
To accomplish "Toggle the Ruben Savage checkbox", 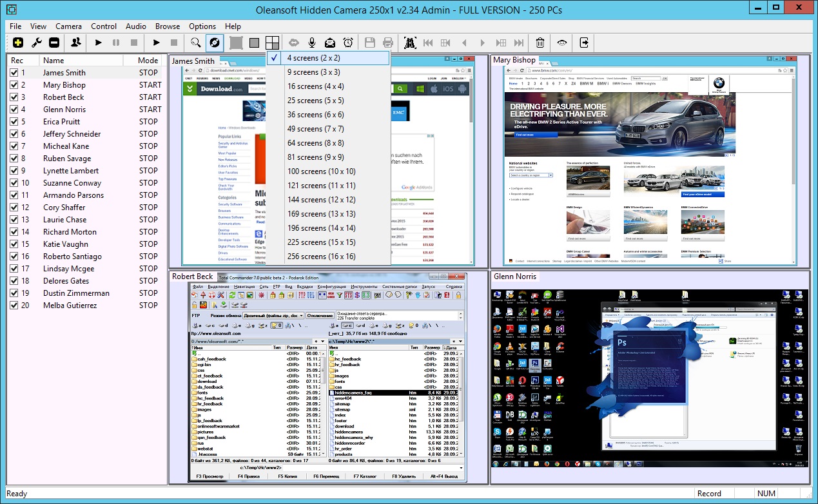I will tap(14, 159).
